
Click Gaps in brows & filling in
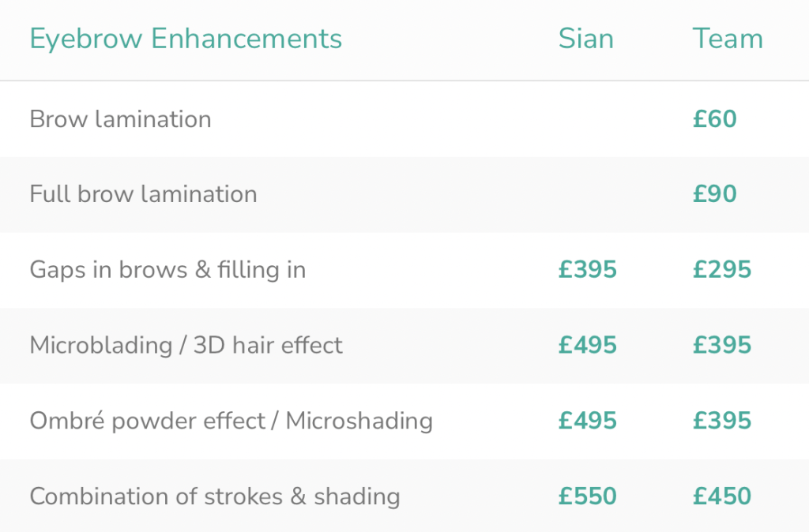(x=167, y=270)
